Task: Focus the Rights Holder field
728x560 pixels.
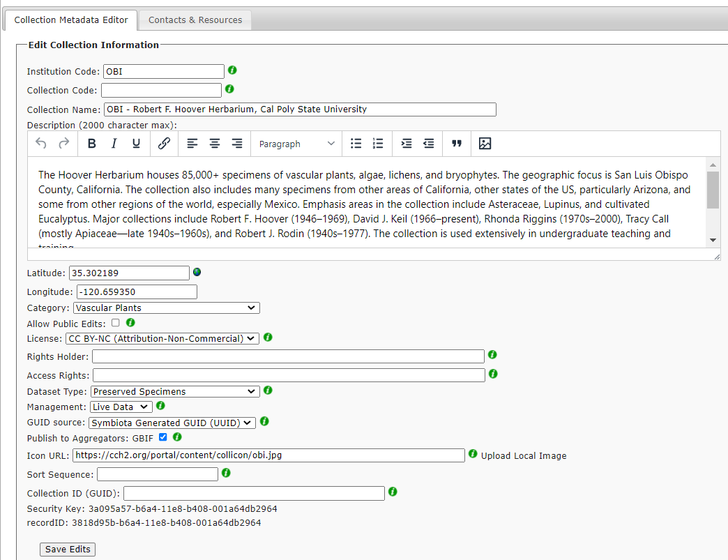Action: [x=288, y=356]
